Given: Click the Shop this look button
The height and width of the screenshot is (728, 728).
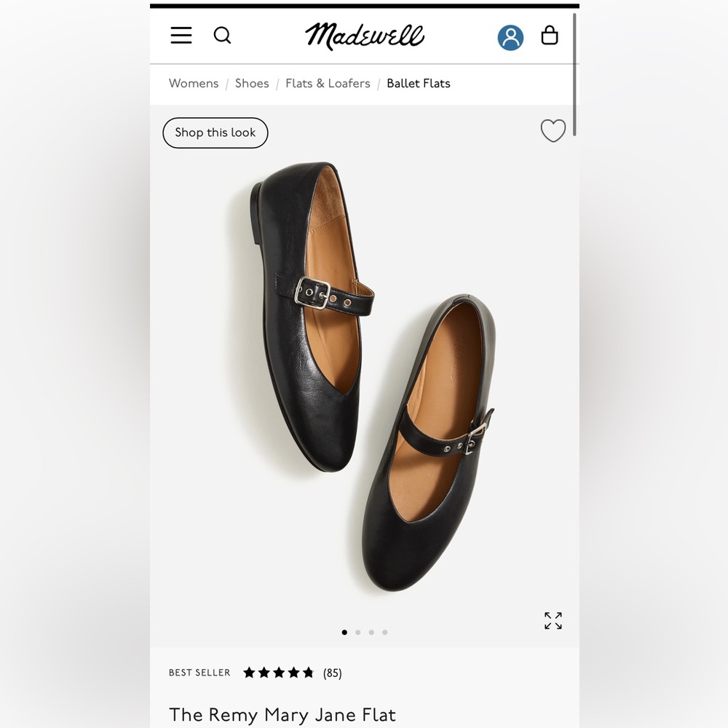Looking at the screenshot, I should coord(215,132).
